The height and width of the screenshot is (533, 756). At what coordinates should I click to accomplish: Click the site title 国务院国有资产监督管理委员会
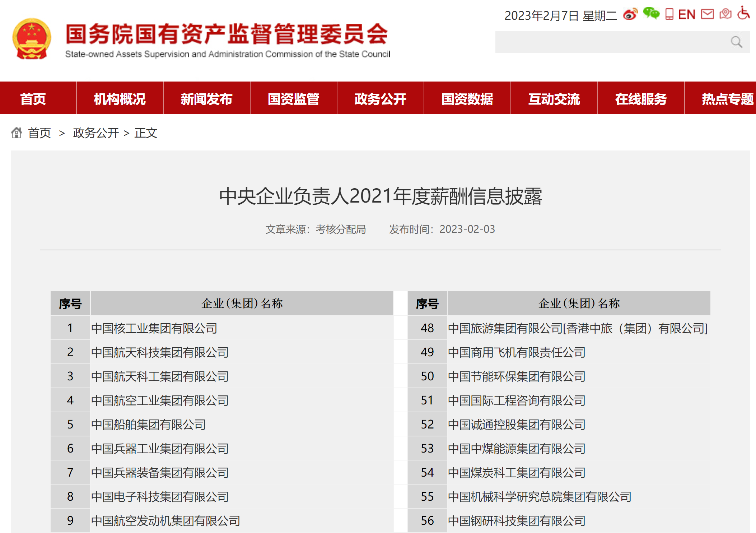[x=227, y=34]
